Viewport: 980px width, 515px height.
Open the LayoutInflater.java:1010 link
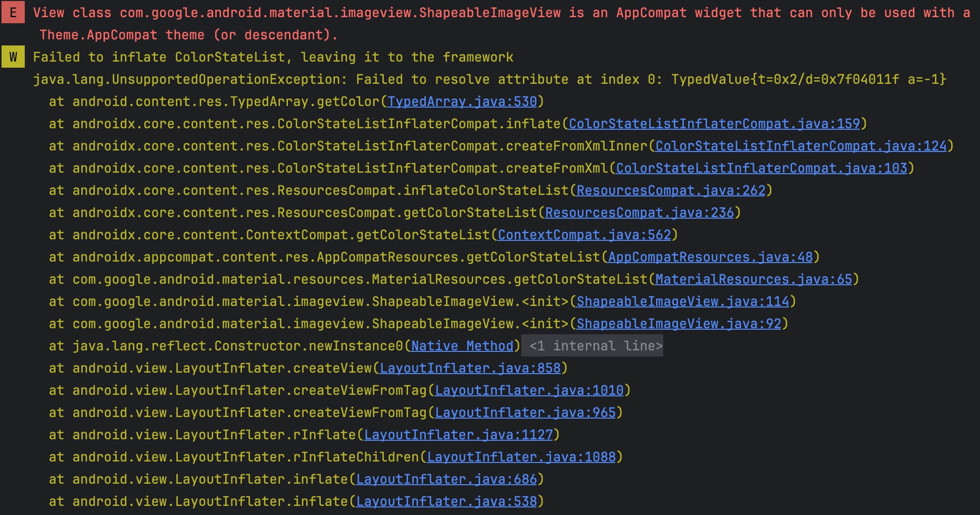click(529, 390)
